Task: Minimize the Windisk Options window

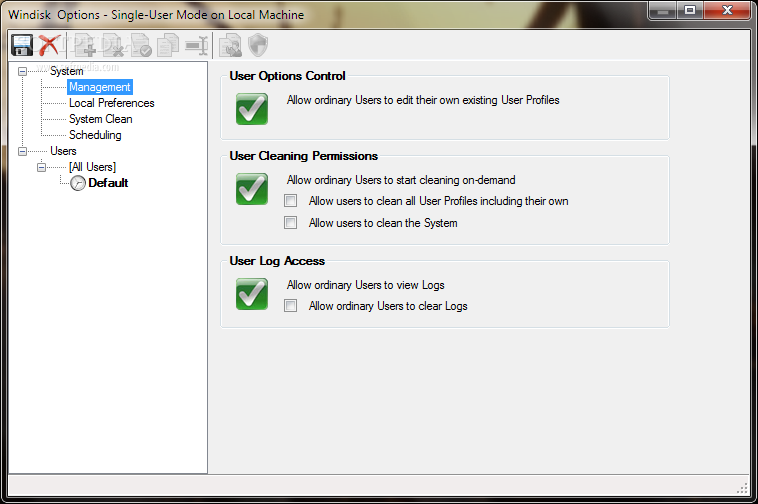Action: point(663,11)
